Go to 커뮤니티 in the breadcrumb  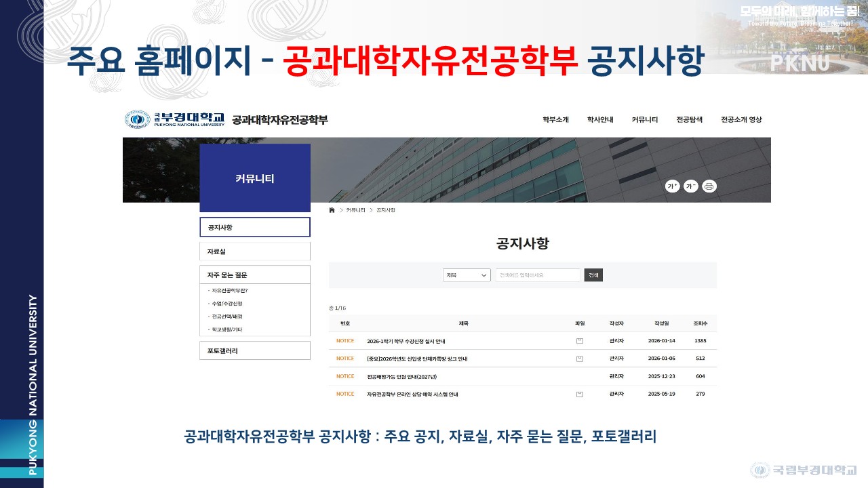pyautogui.click(x=357, y=210)
